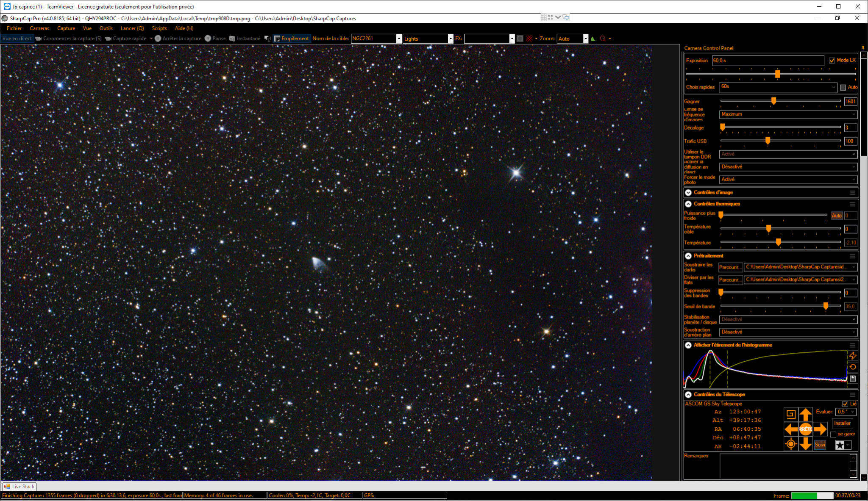868x501 pixels.
Task: Click Instantané snapshot toolbar button
Action: coord(245,39)
